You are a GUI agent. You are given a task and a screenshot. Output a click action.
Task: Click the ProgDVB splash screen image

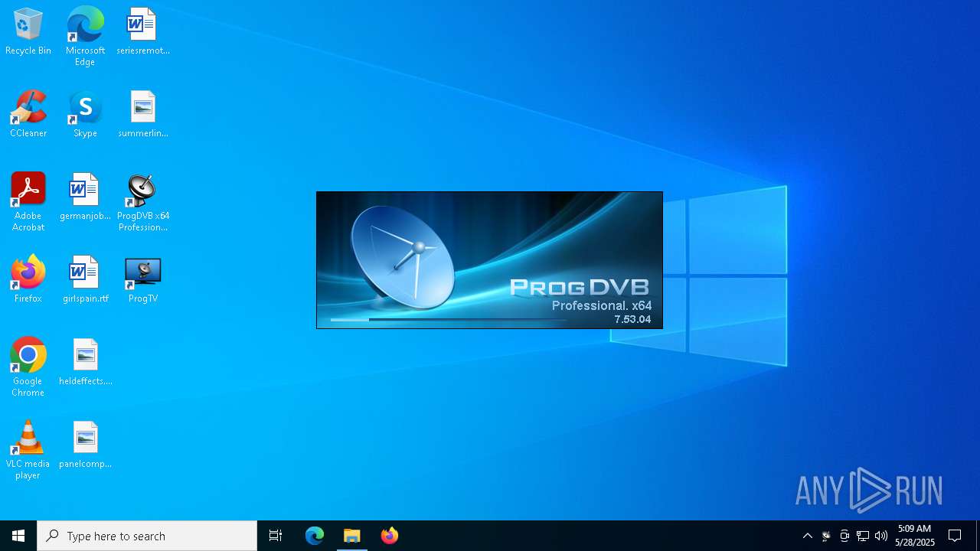(x=489, y=260)
